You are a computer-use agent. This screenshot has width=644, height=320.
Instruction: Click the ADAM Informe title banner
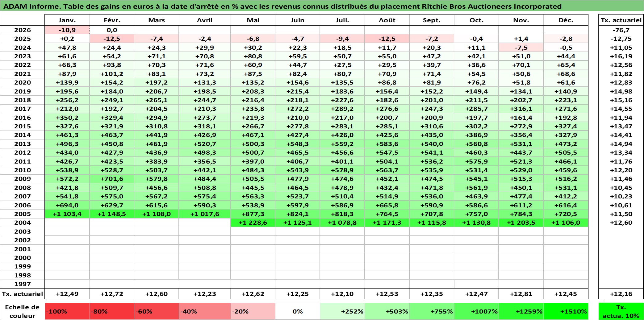pos(322,6)
